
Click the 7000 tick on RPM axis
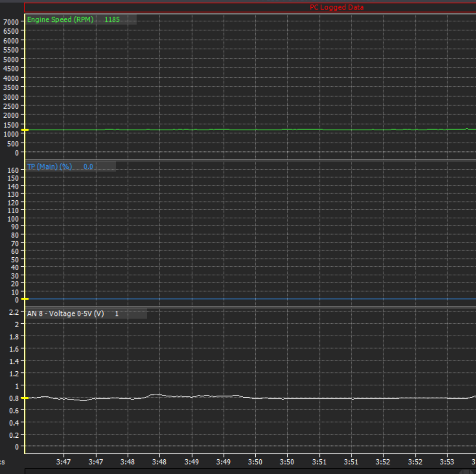pos(11,22)
